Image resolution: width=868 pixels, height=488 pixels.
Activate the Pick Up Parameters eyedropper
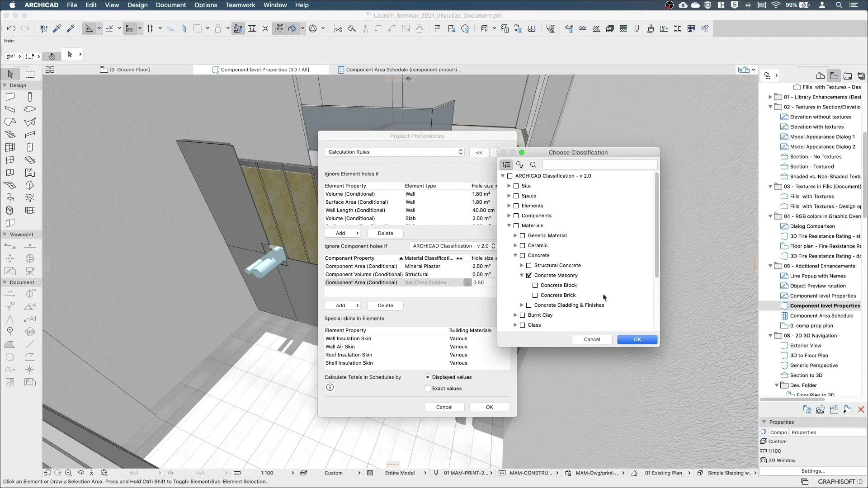(57, 28)
